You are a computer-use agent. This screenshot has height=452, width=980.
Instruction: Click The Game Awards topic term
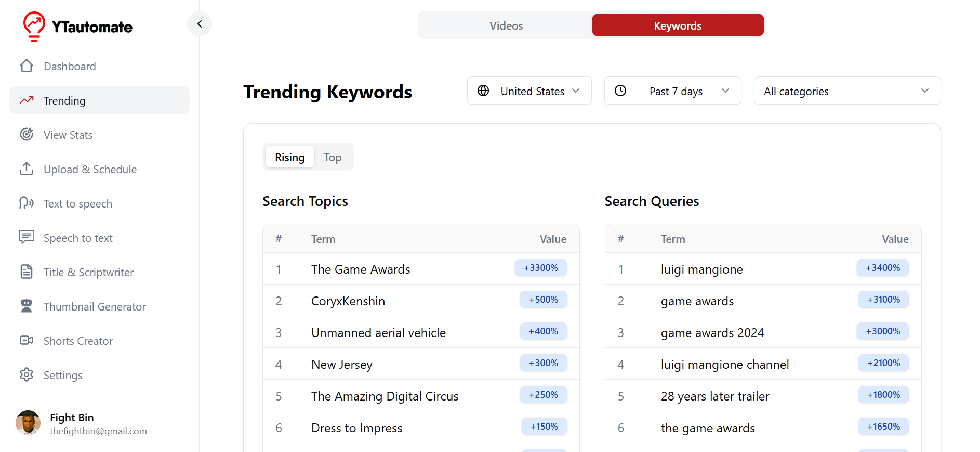(x=361, y=269)
